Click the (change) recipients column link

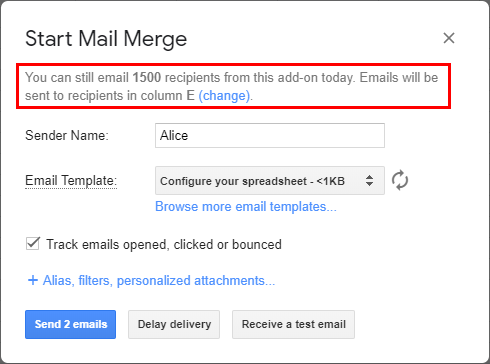click(x=224, y=96)
